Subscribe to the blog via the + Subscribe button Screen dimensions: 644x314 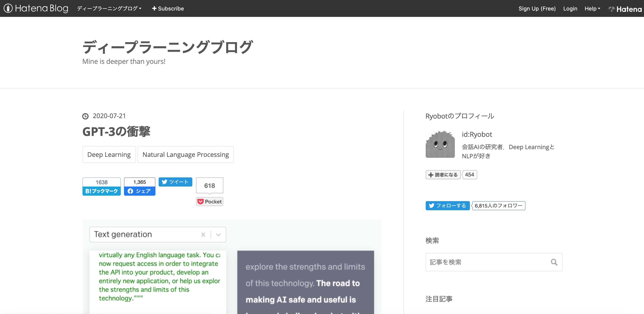[168, 8]
